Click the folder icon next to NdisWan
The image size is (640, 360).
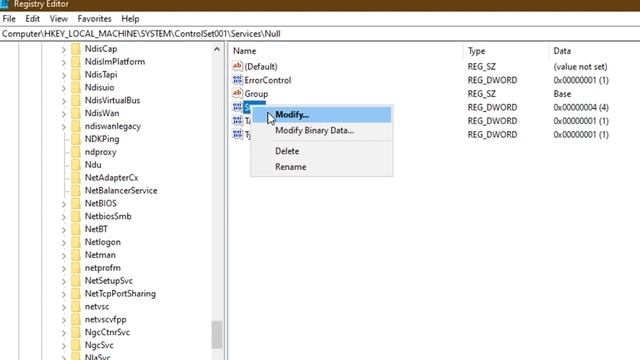(76, 113)
